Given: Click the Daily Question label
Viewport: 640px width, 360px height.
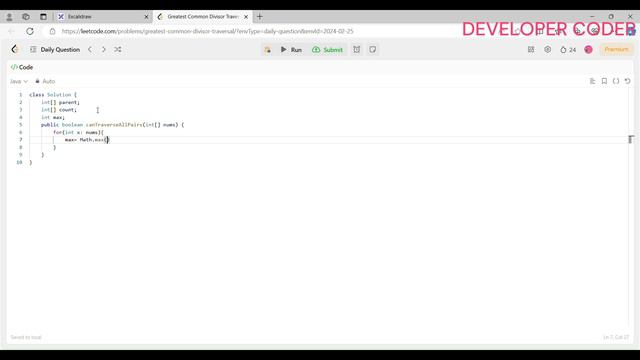Looking at the screenshot, I should pyautogui.click(x=60, y=49).
